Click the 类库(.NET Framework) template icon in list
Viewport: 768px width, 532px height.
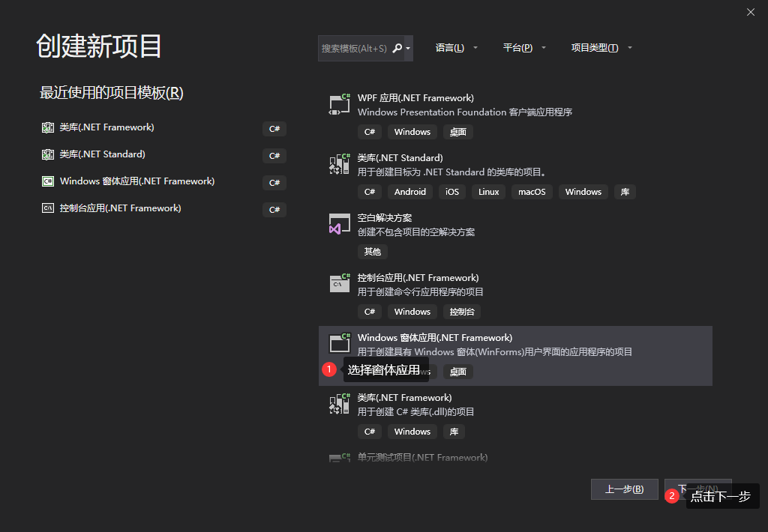(x=340, y=404)
